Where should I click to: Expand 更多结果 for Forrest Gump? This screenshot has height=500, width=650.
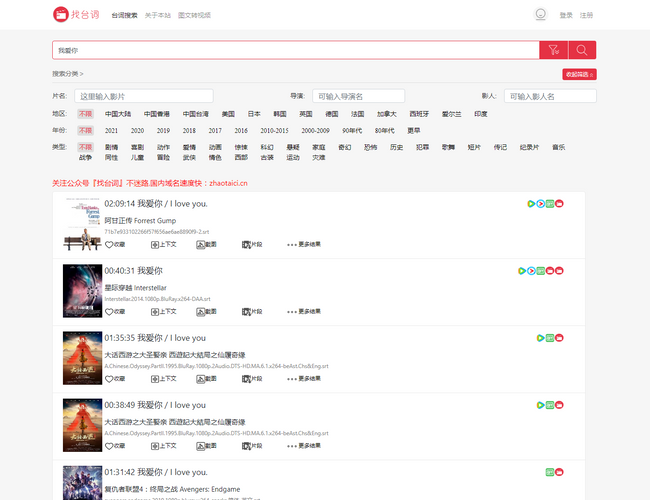(x=303, y=243)
